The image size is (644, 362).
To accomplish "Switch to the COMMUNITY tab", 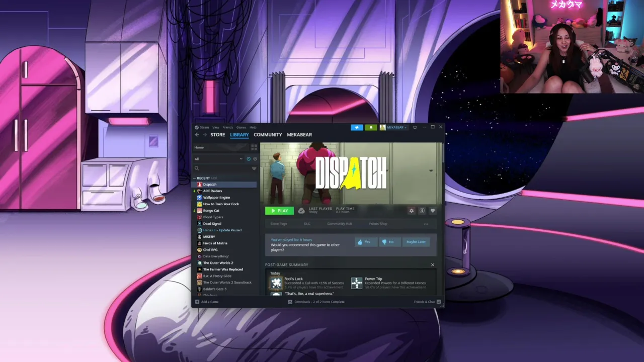I will 268,135.
